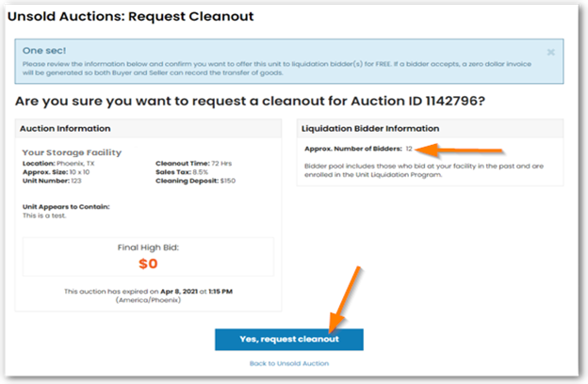
Task: Select the Liquidation Bidder Information panel header
Action: [430, 129]
